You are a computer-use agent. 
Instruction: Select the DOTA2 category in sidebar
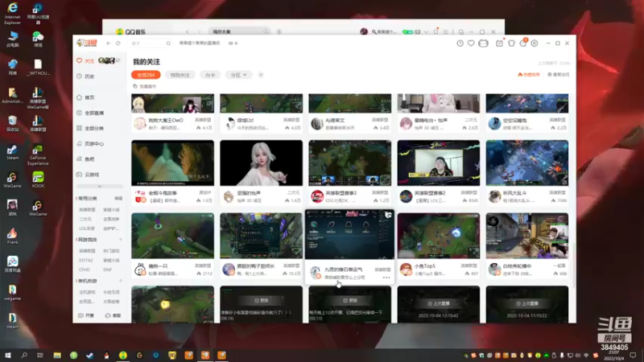tap(86, 260)
